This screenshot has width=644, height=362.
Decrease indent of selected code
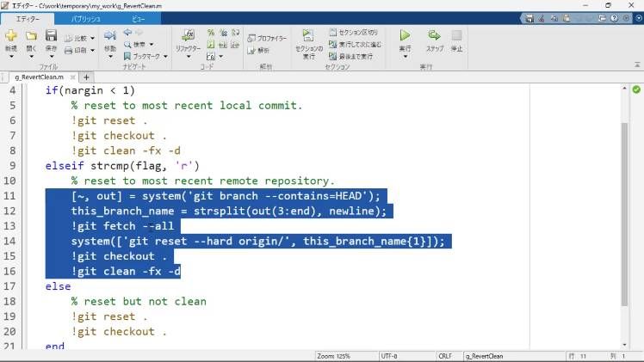[235, 44]
